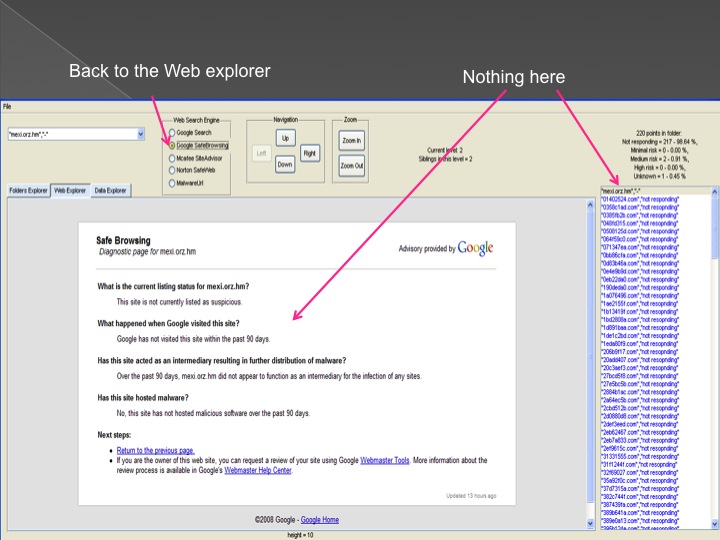Click the Google logo on the advisory page
The width and height of the screenshot is (720, 540).
[475, 248]
